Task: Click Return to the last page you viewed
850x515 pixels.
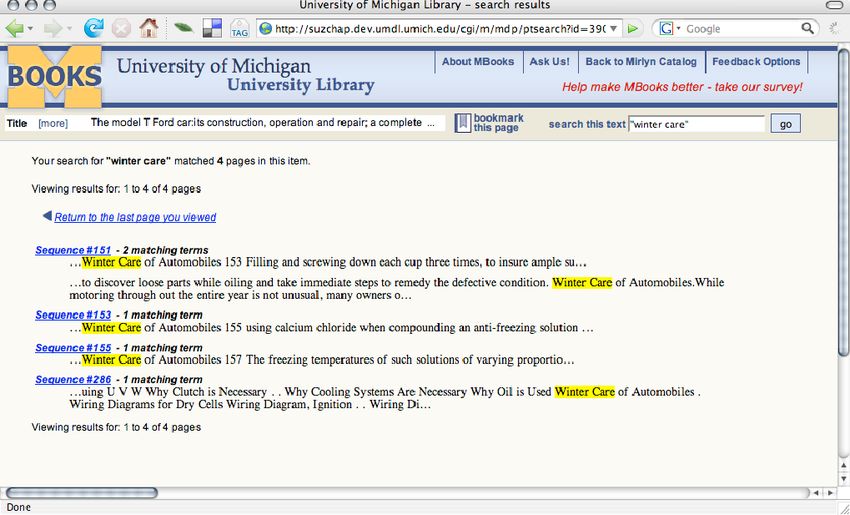Action: 135,217
